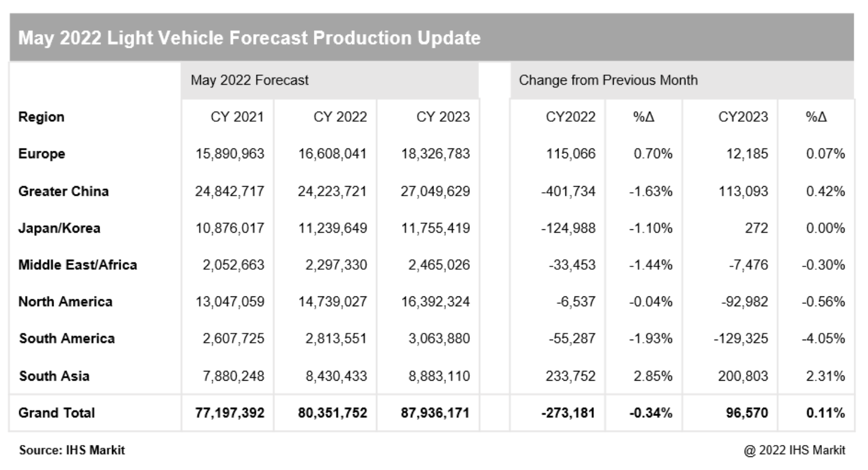
Task: Click the 'Japan/Korea' row label
Action: [x=59, y=228]
